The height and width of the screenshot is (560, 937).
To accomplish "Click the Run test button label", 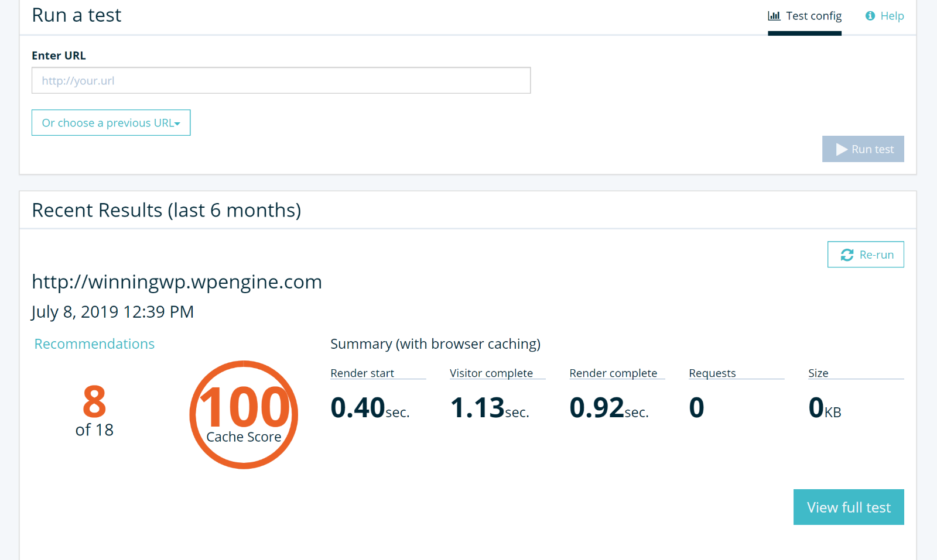I will point(873,149).
